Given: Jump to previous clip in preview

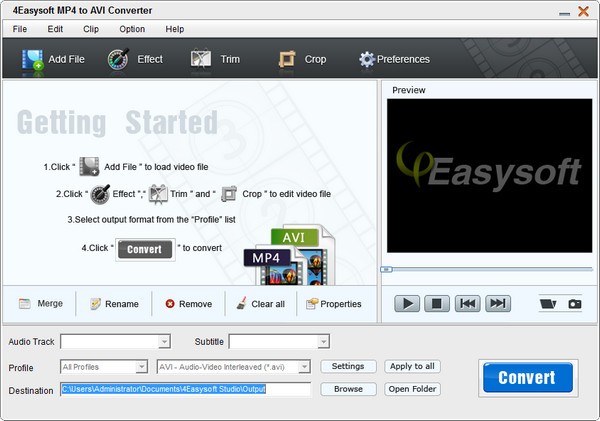Looking at the screenshot, I should (467, 303).
